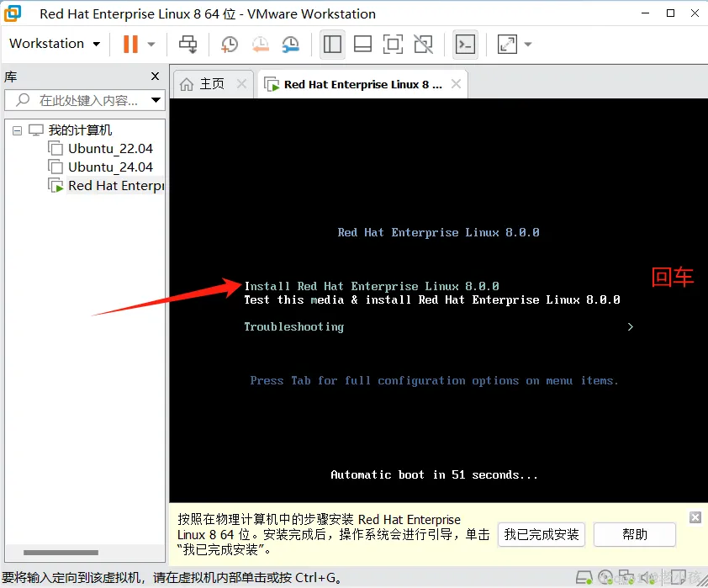The width and height of the screenshot is (708, 588).
Task: Close the Red Hat Enterprise Linux 8 tab
Action: [456, 83]
